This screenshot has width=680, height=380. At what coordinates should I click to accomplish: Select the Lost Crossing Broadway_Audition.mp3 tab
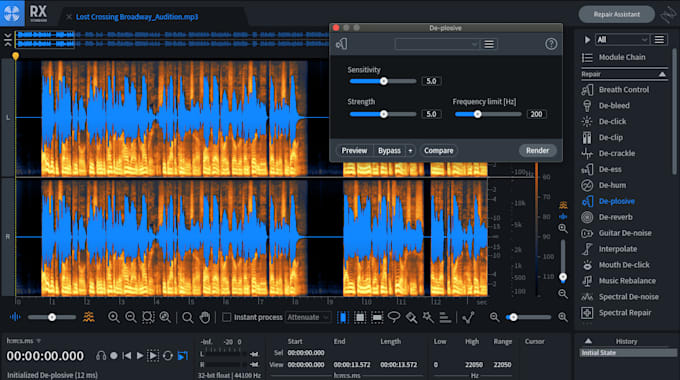tap(137, 17)
